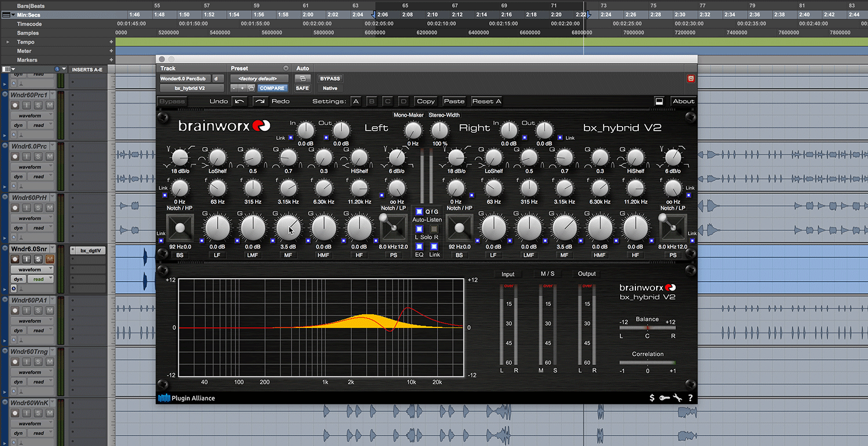This screenshot has width=868, height=446.
Task: Toggle the Q f G Auto-Listen button
Action: 420,212
